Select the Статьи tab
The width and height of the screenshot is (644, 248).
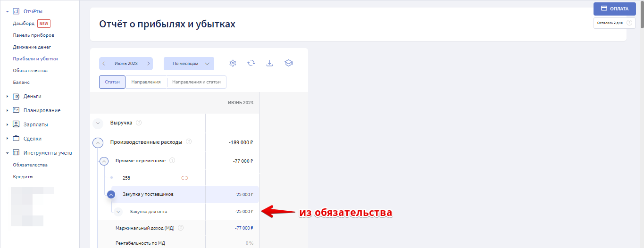[x=112, y=82]
